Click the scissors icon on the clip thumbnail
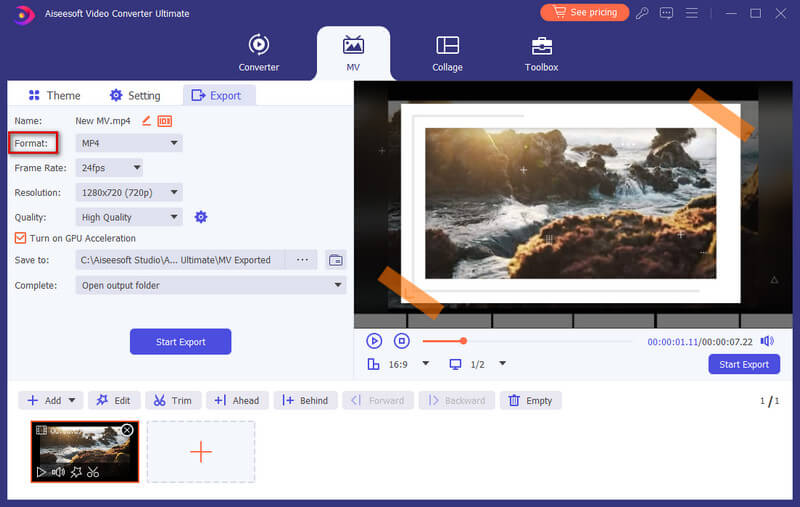The height and width of the screenshot is (507, 800). point(93,472)
